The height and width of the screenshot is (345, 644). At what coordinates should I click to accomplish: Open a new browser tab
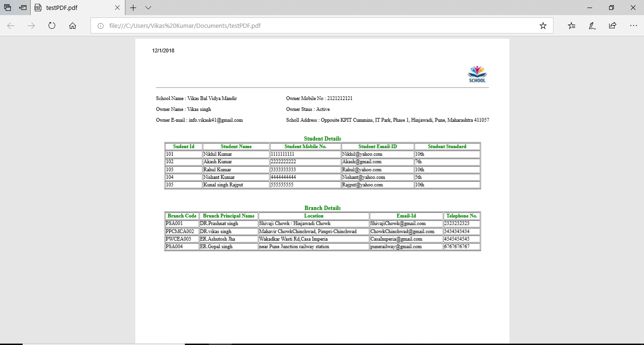tap(133, 8)
